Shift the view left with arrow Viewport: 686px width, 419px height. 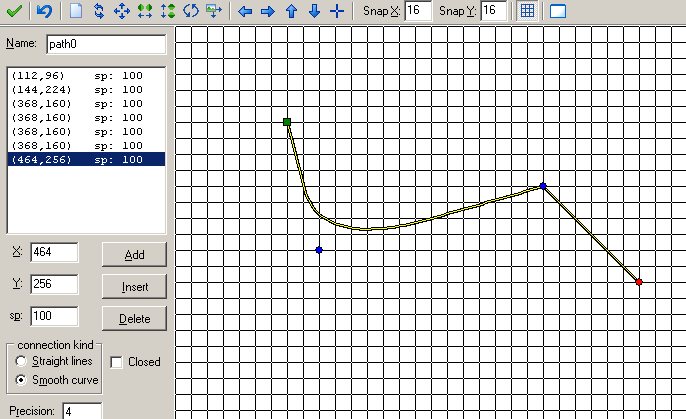245,11
